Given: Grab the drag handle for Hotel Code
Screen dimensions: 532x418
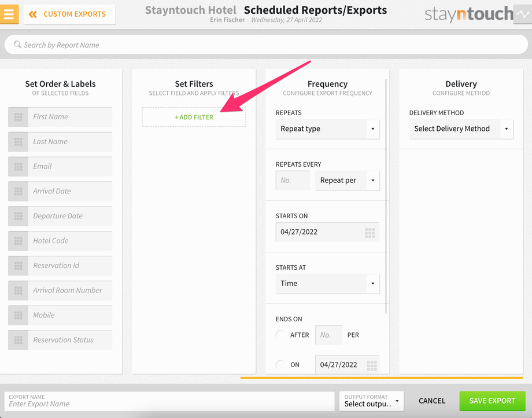Looking at the screenshot, I should tap(19, 241).
